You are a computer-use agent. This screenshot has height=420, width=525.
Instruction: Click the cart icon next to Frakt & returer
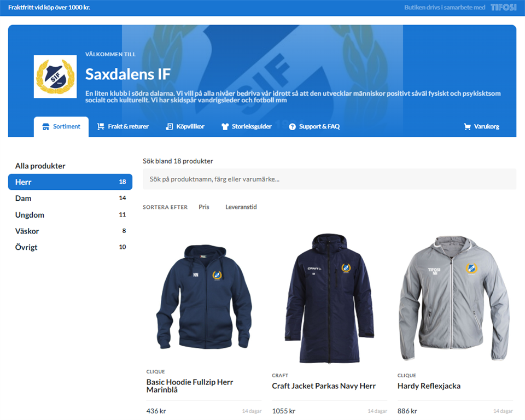click(101, 126)
